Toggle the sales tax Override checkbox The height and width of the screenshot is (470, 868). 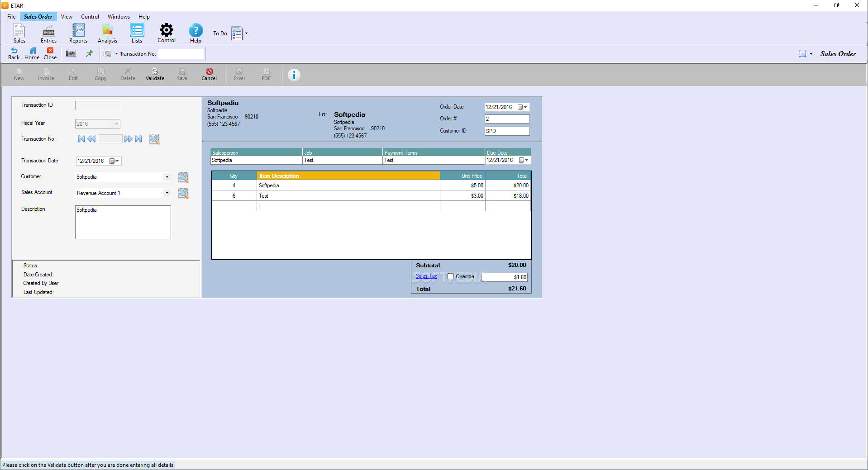tap(450, 276)
